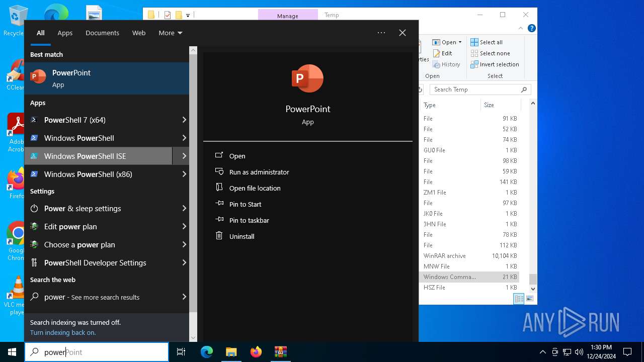Switch to the Documents search tab

coord(102,33)
